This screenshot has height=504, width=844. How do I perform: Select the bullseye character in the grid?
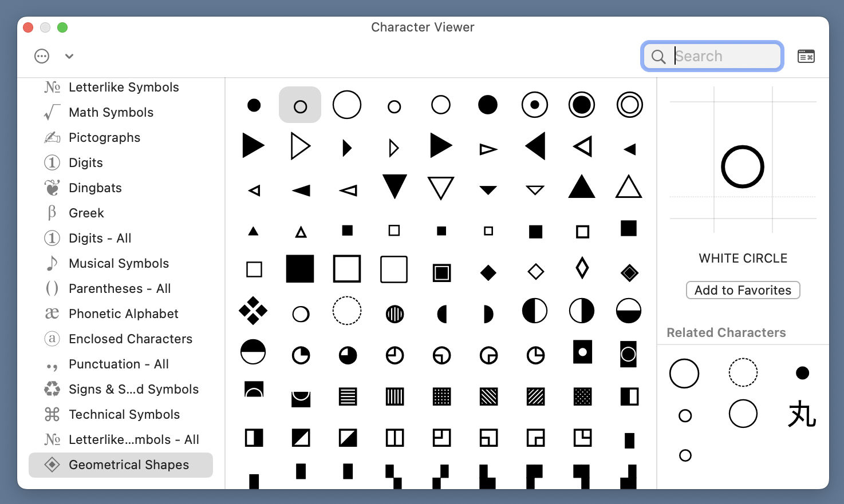[x=629, y=105]
